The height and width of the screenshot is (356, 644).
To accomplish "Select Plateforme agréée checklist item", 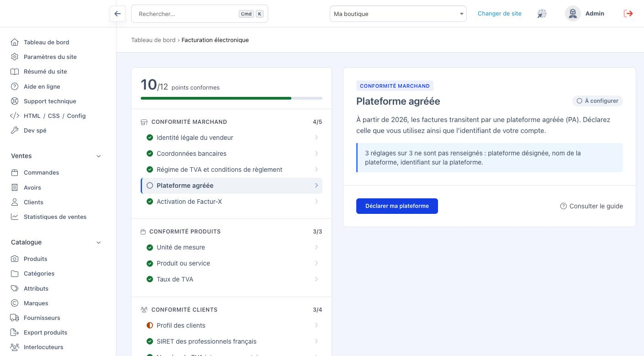I will [232, 186].
